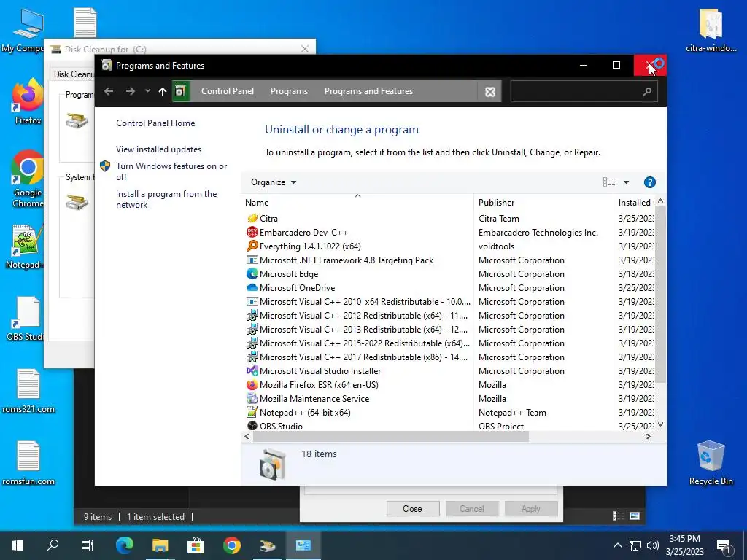747x560 pixels.
Task: Select citra-windows folder on desktop
Action: click(x=711, y=29)
